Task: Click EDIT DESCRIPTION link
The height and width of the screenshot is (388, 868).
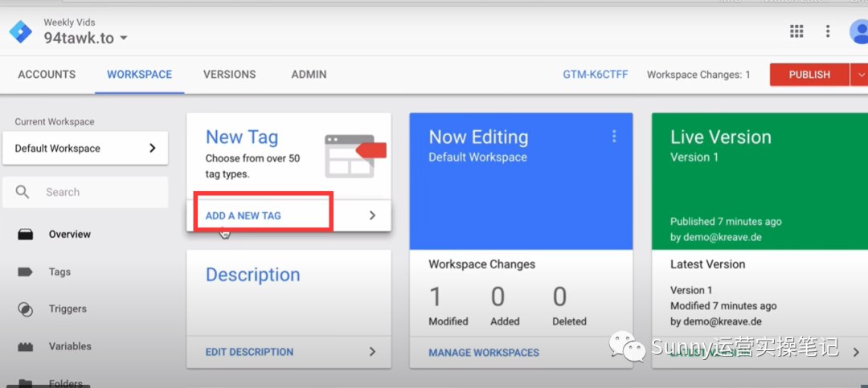Action: click(x=250, y=352)
